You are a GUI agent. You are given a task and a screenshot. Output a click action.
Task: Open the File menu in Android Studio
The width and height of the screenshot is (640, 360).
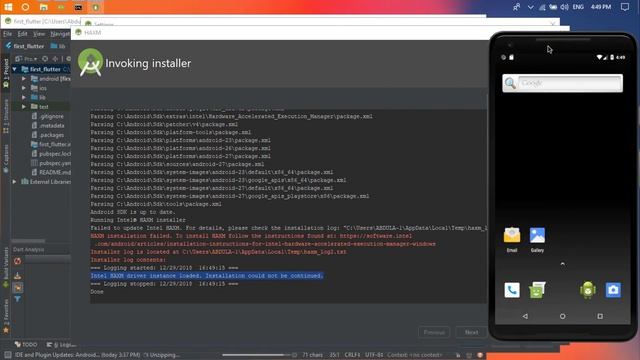[7, 34]
